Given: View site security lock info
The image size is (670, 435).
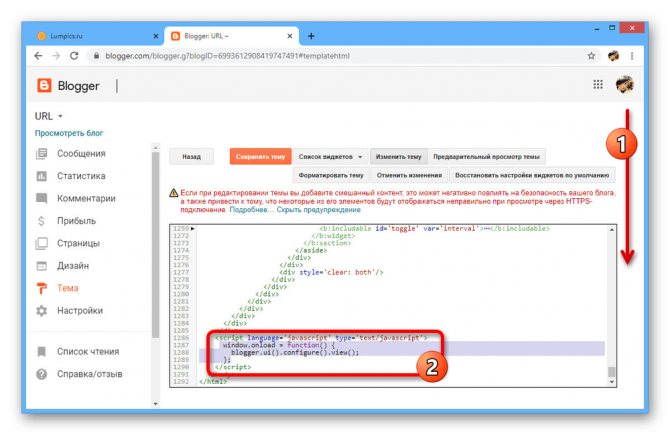Looking at the screenshot, I should (x=97, y=56).
